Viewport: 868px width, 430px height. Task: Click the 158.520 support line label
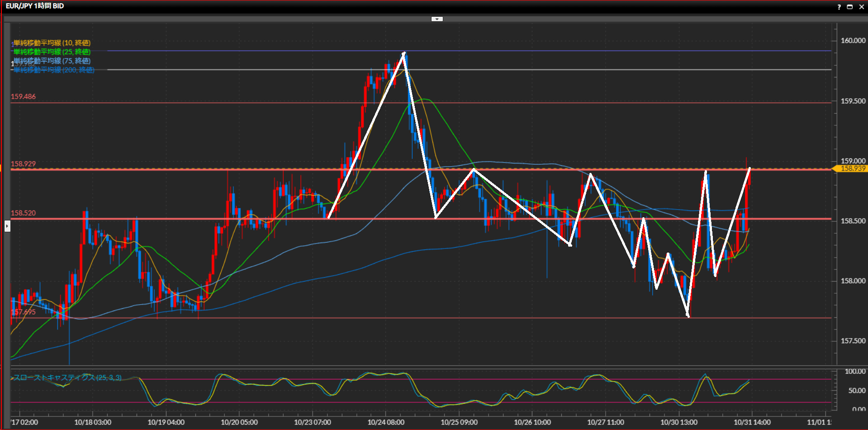pyautogui.click(x=23, y=213)
